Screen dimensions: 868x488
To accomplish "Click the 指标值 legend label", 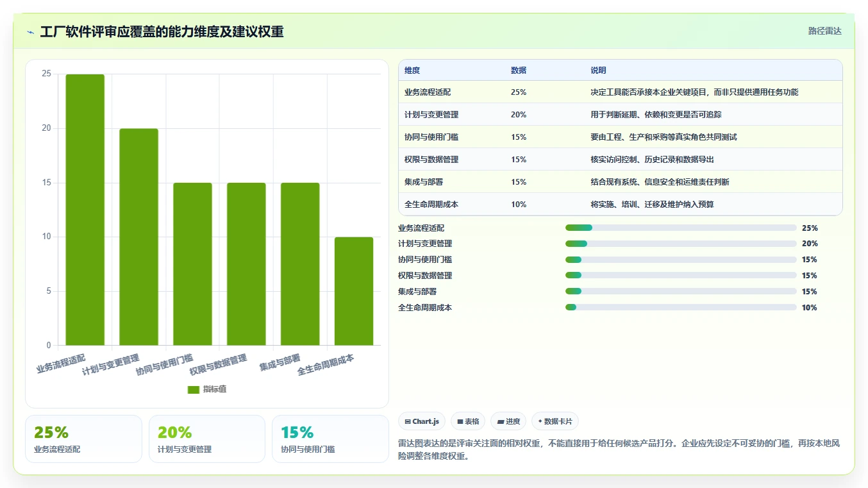I will pyautogui.click(x=215, y=389).
